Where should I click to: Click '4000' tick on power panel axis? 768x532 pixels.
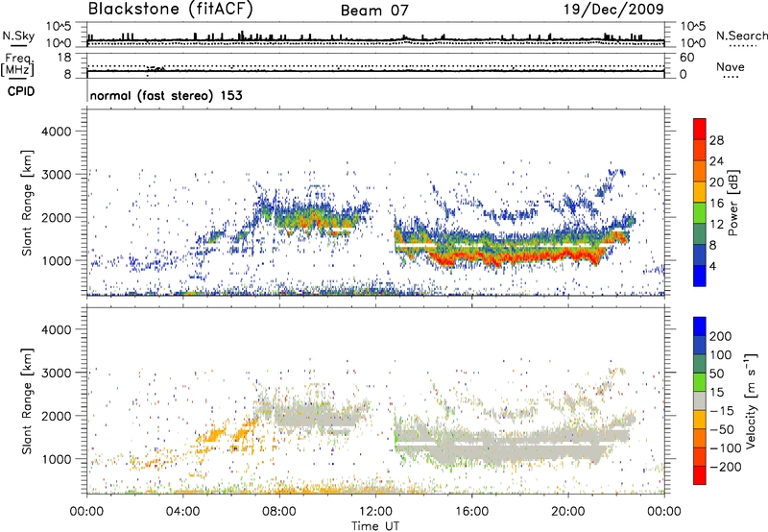click(56, 132)
